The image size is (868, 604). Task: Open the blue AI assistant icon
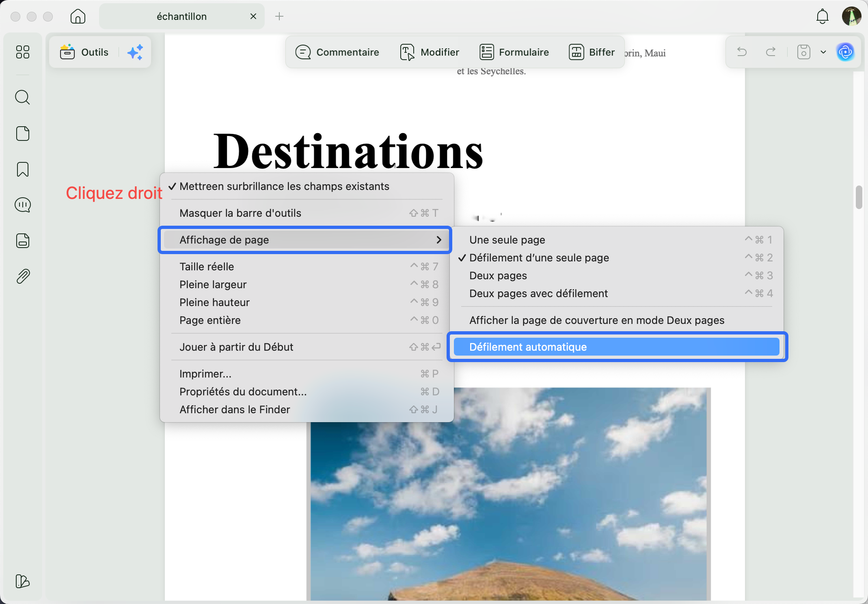click(x=845, y=52)
